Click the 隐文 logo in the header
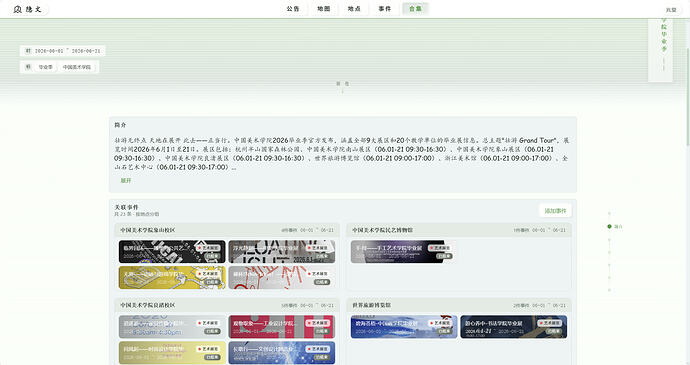The height and width of the screenshot is (365, 690). [x=27, y=9]
